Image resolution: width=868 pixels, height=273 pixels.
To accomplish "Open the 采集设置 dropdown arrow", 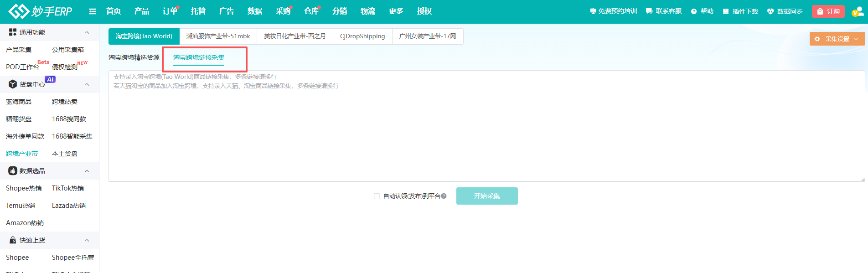I will 856,39.
